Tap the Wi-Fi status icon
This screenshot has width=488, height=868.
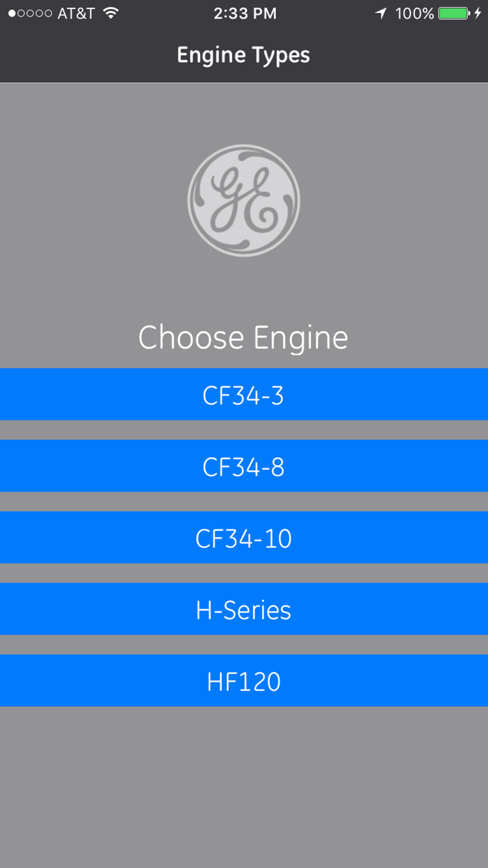coord(111,13)
